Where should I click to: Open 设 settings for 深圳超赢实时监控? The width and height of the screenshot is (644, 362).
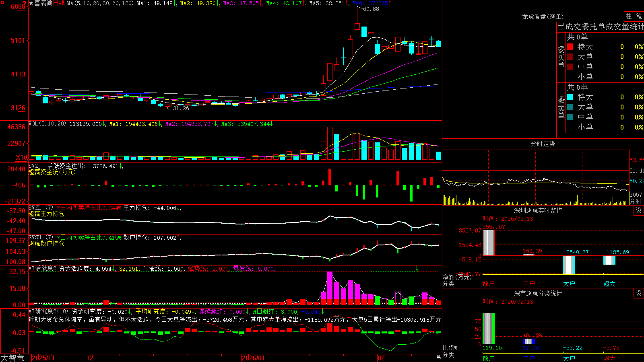click(x=639, y=210)
